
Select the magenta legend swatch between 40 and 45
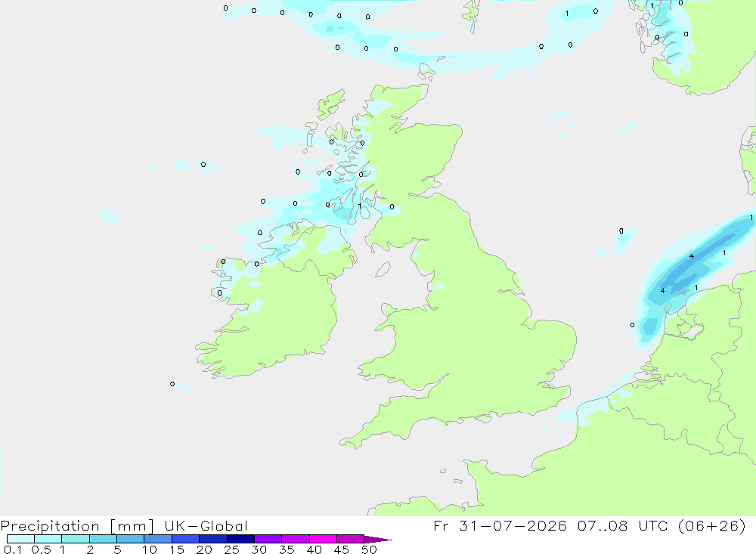pos(323,539)
